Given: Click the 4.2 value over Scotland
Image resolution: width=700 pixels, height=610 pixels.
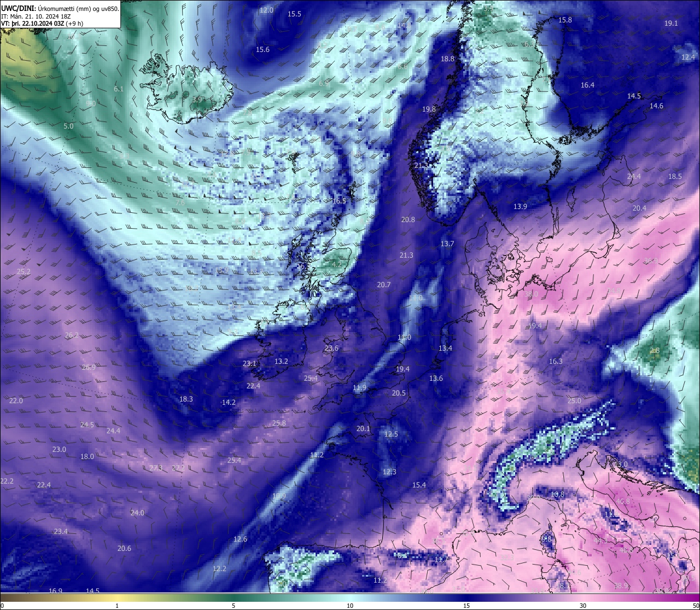Looking at the screenshot, I should click(x=337, y=264).
